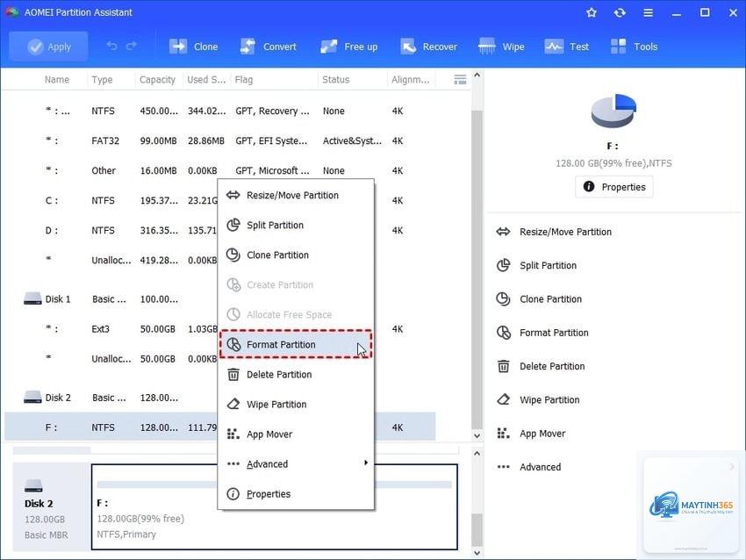This screenshot has height=560, width=746.
Task: Click Delete Partition in right panel
Action: pos(541,366)
